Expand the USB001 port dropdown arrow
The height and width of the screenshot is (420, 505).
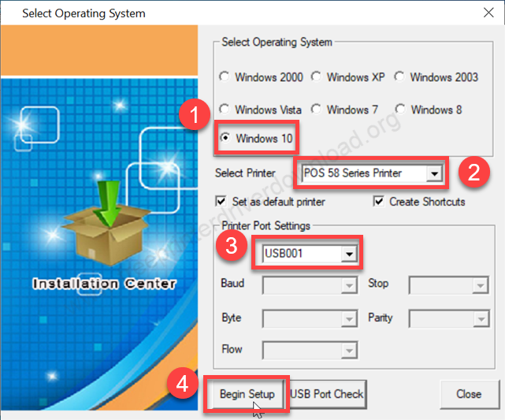click(349, 254)
